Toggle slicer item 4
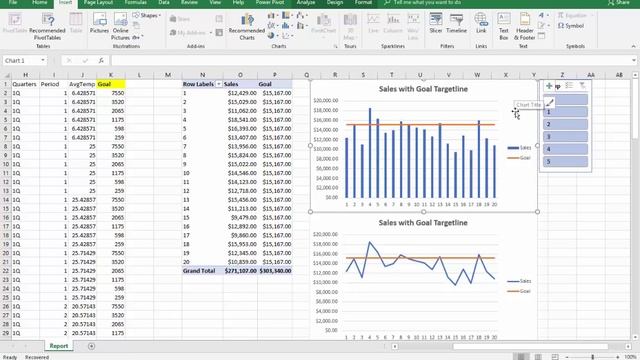Image resolution: width=640 pixels, height=360 pixels. tap(565, 149)
